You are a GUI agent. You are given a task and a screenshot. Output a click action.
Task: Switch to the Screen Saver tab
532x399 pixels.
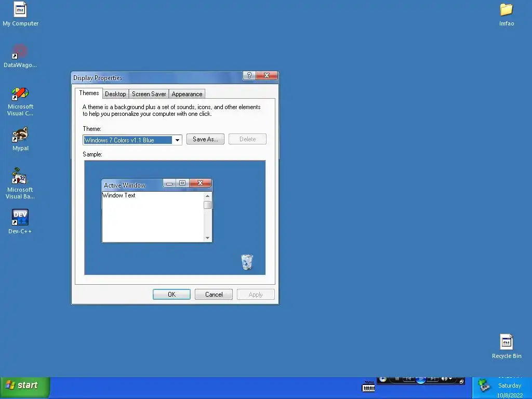click(149, 94)
